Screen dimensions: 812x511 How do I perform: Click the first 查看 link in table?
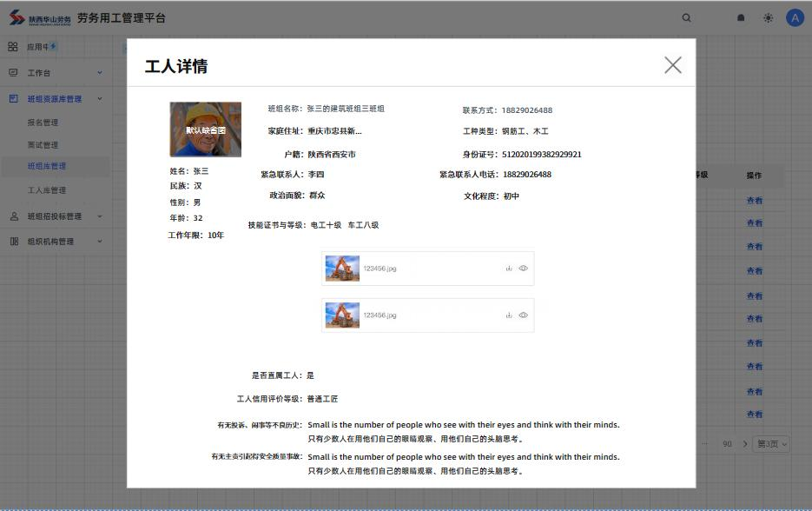tap(755, 201)
